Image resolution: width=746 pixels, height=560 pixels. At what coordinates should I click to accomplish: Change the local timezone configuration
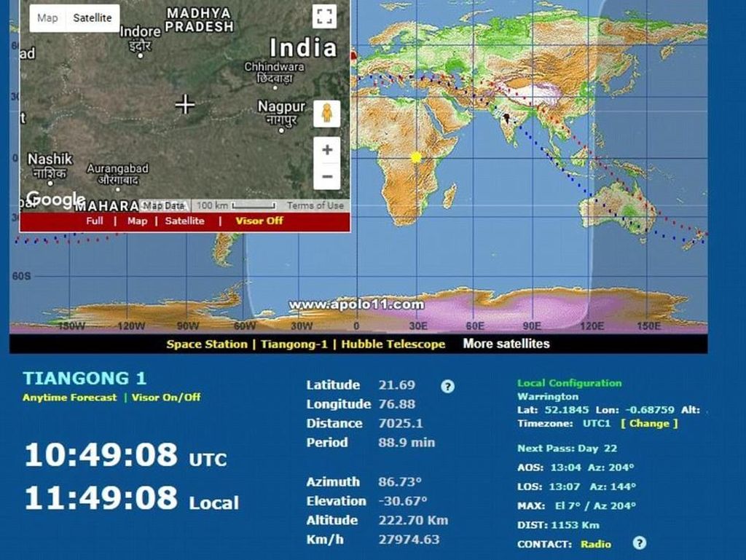click(x=649, y=424)
